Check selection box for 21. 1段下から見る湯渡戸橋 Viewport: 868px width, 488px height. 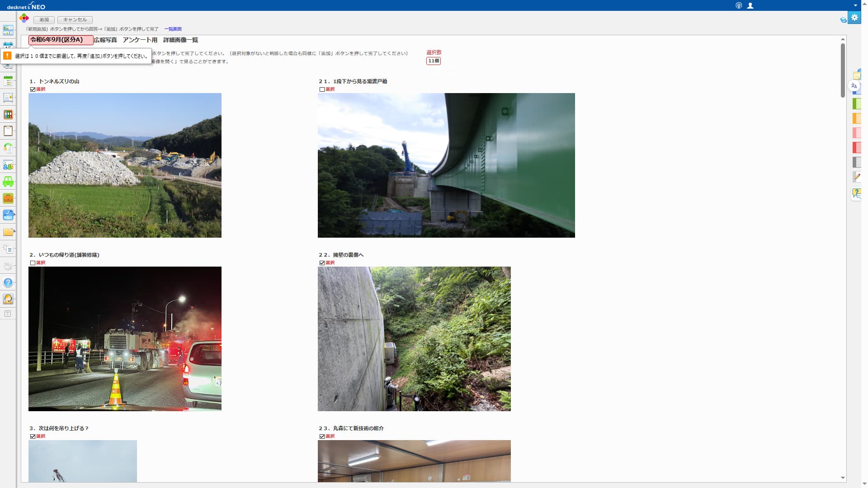tap(322, 89)
